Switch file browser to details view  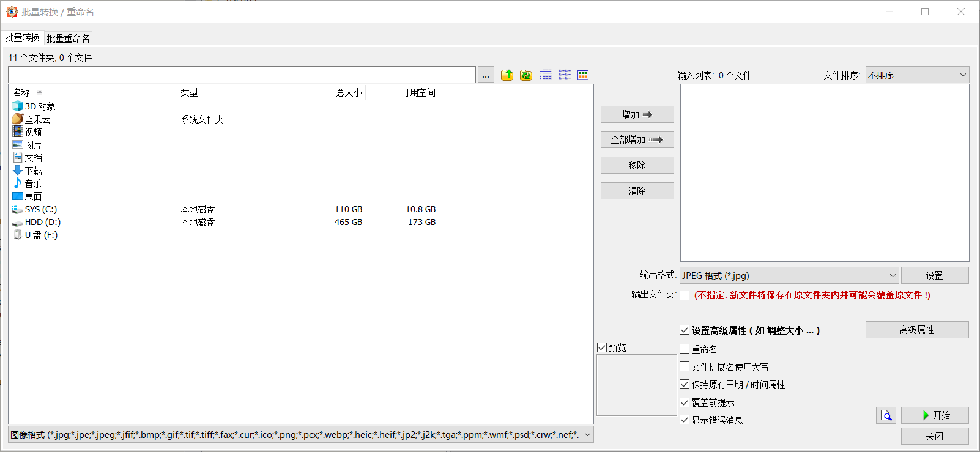point(546,75)
